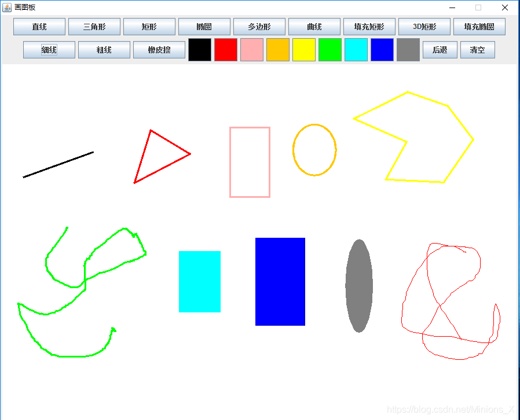Select the 直线 line tool button

[39, 27]
